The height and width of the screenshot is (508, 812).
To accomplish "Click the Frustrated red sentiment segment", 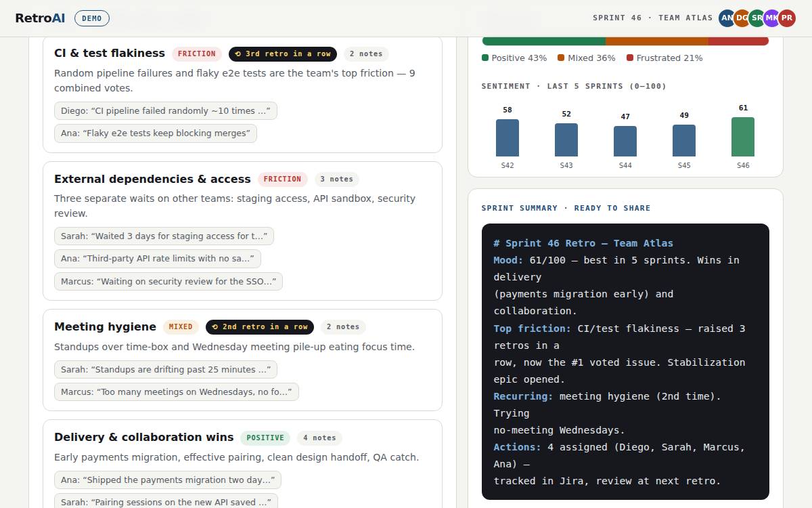I will point(738,41).
